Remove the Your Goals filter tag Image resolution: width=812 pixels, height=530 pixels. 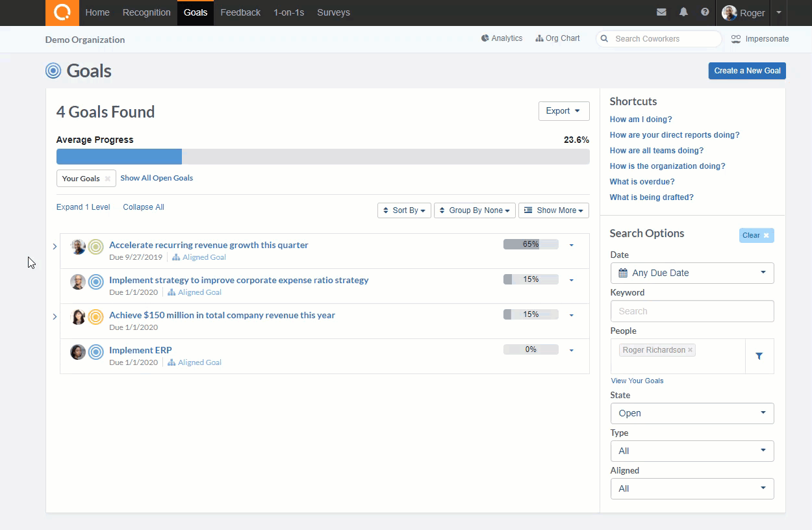point(108,179)
